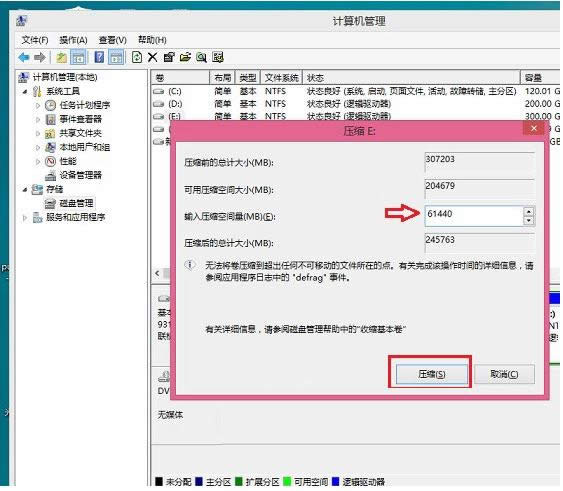Click the green 扩展分区 legend swatch
The image size is (563, 491).
[239, 481]
